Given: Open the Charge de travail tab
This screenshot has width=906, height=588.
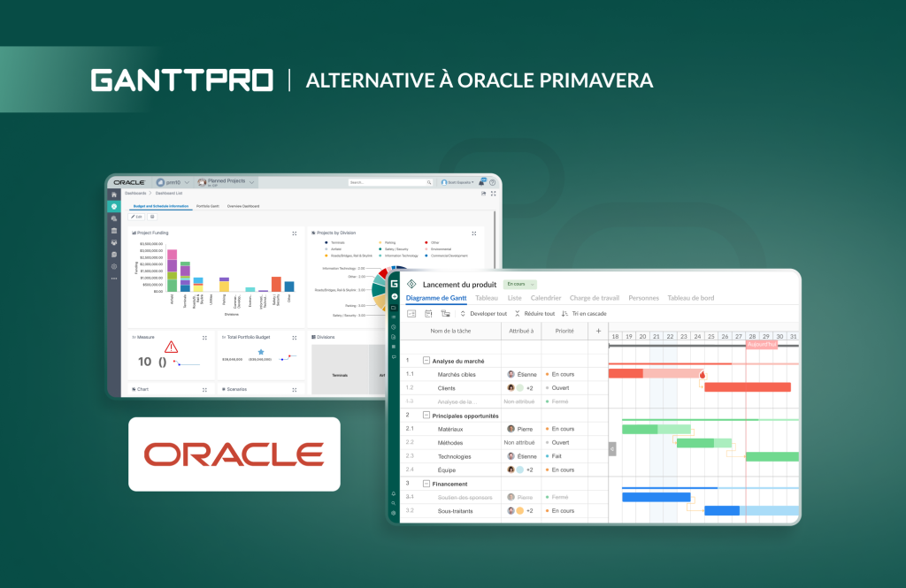Looking at the screenshot, I should pyautogui.click(x=594, y=298).
